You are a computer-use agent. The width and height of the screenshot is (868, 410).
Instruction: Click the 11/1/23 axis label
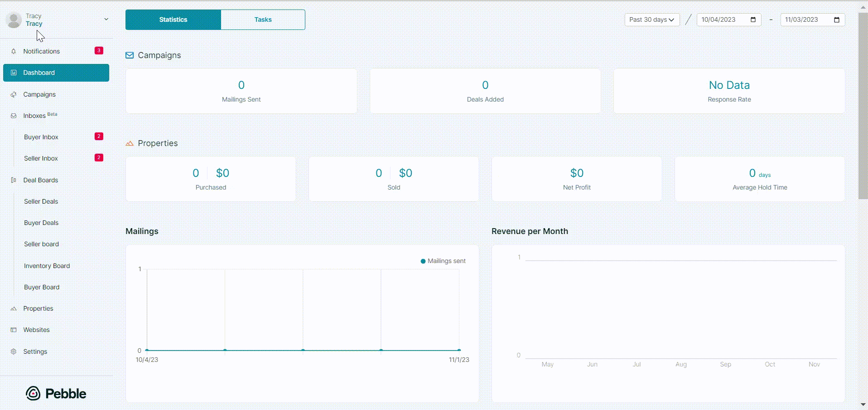(459, 360)
